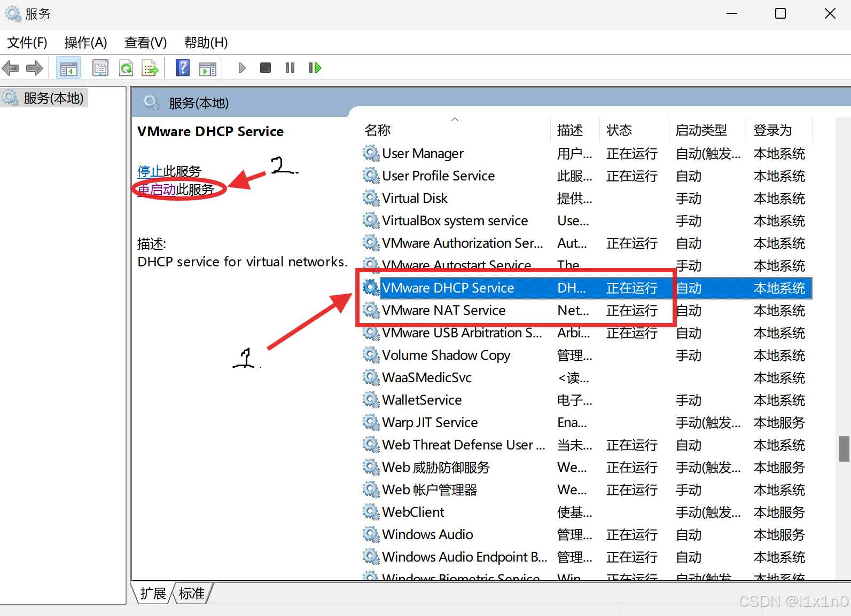The image size is (851, 616).
Task: Select the Web 帐户管理器 row
Action: pyautogui.click(x=587, y=490)
